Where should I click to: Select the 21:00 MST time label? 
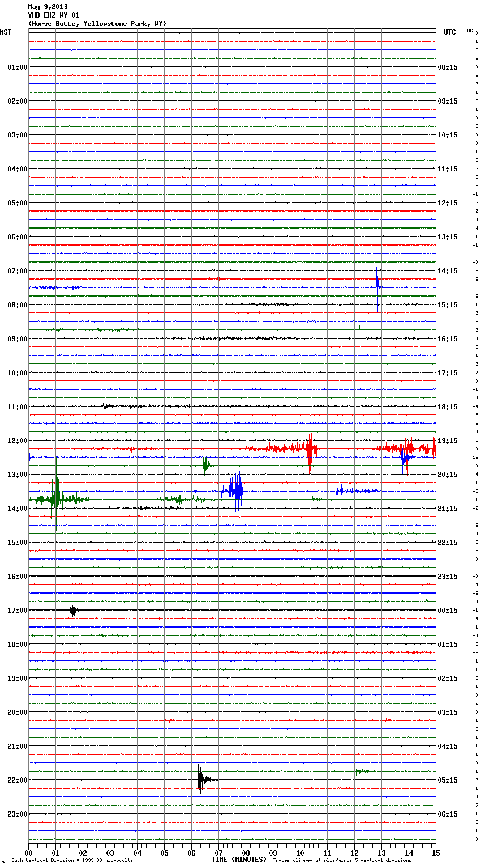tap(18, 746)
